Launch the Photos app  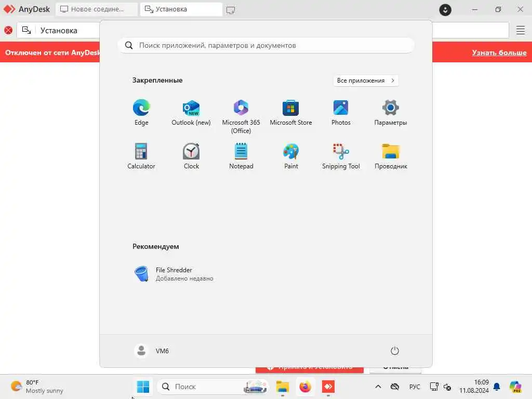click(x=341, y=113)
